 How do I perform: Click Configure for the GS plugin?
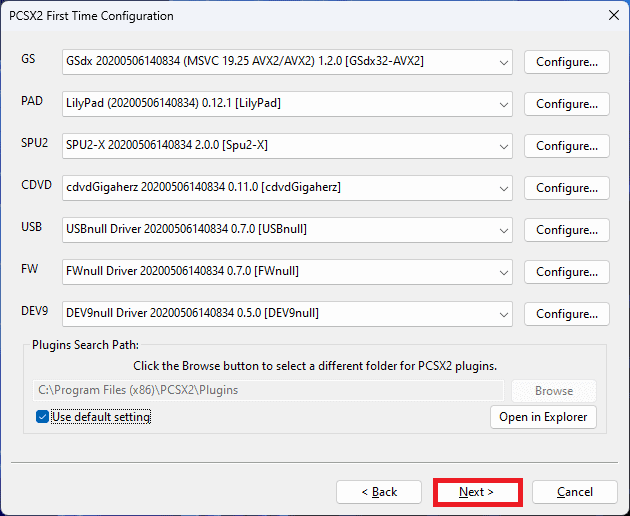(x=566, y=62)
